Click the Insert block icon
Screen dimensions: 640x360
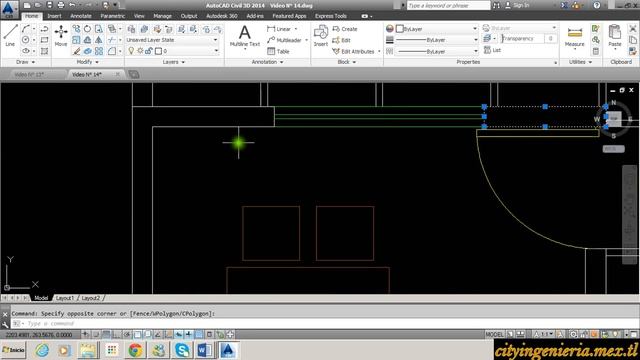[x=321, y=35]
